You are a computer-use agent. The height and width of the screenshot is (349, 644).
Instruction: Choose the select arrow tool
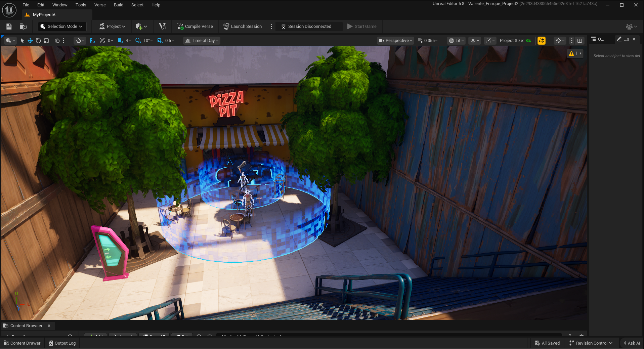[22, 41]
